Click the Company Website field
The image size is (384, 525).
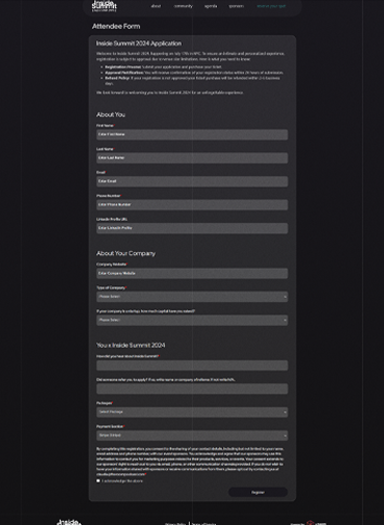click(x=192, y=273)
